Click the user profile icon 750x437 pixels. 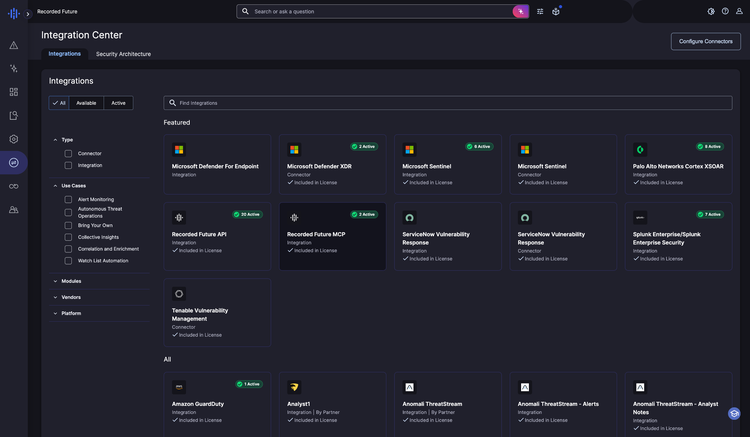click(x=739, y=11)
